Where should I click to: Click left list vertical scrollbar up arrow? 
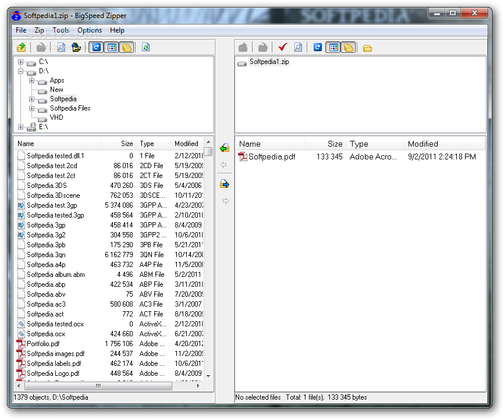click(x=208, y=142)
